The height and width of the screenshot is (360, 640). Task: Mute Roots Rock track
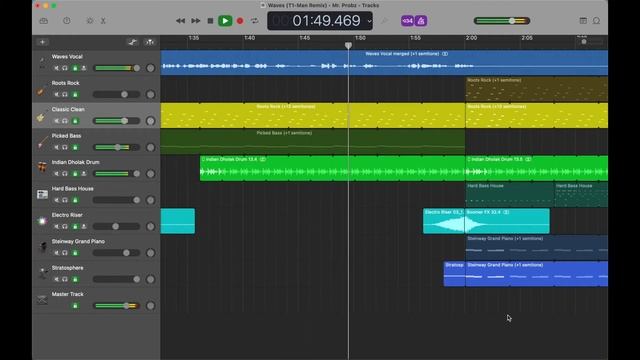(57, 95)
